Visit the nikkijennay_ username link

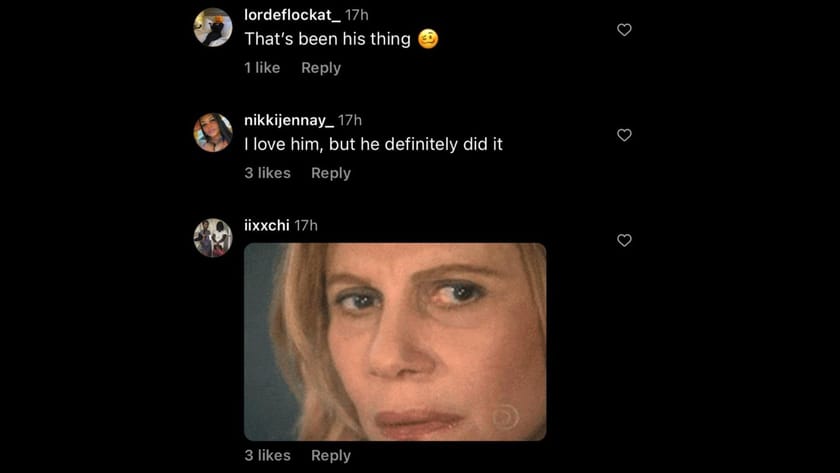289,120
